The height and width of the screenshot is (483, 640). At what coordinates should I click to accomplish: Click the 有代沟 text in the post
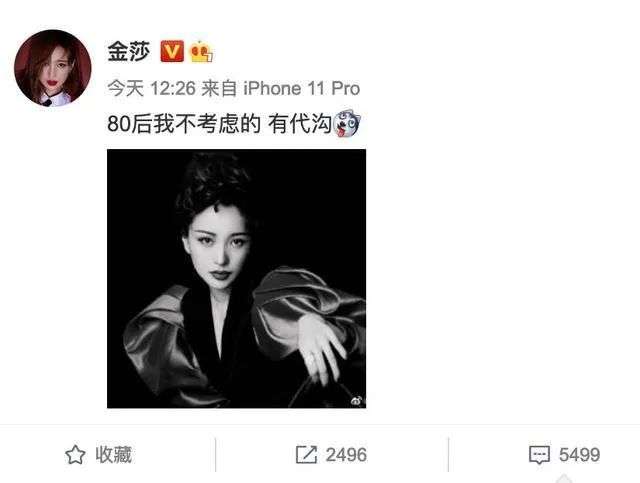pos(300,124)
